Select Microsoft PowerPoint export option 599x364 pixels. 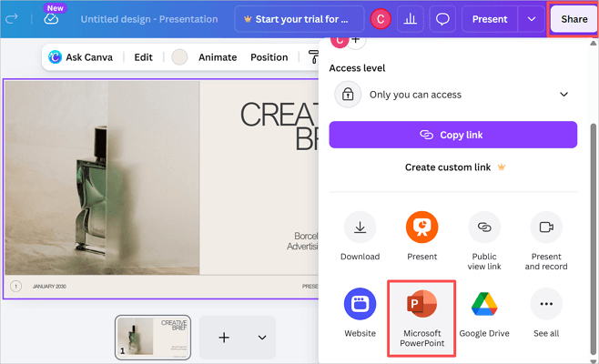pyautogui.click(x=421, y=318)
